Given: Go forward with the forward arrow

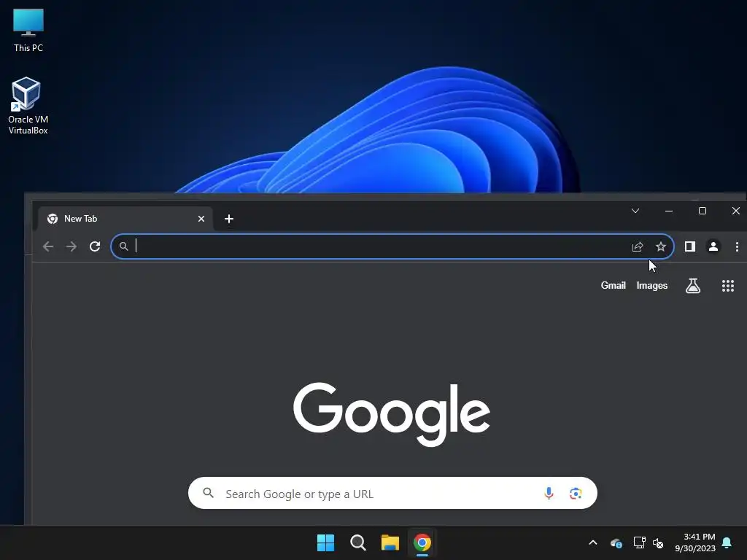Looking at the screenshot, I should [x=71, y=246].
